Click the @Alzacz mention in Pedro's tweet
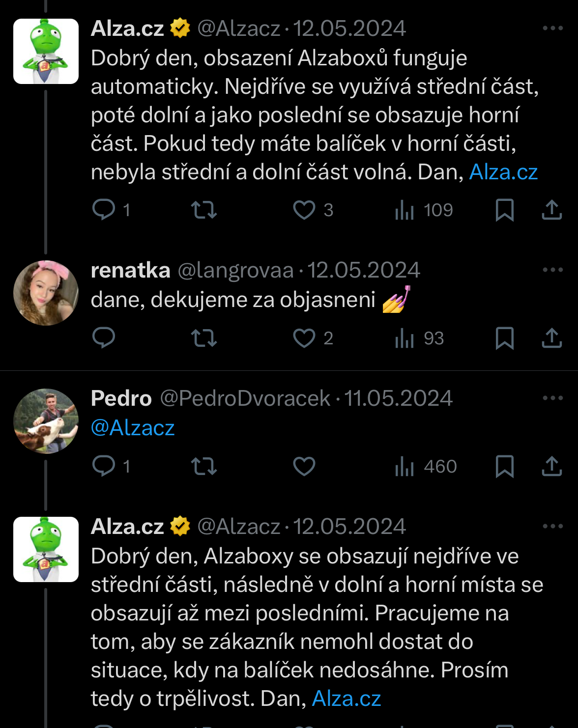 [132, 427]
